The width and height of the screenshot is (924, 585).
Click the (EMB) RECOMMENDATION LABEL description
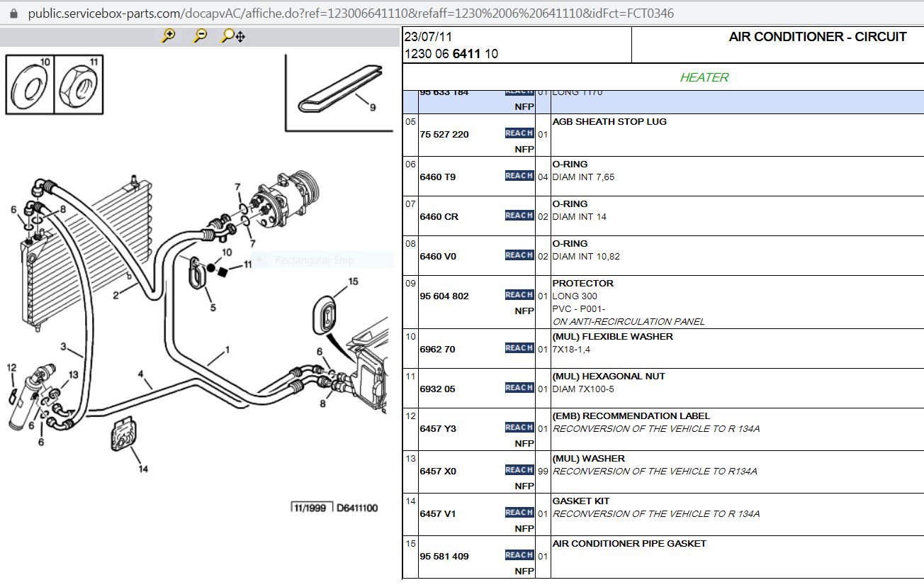[x=631, y=416]
